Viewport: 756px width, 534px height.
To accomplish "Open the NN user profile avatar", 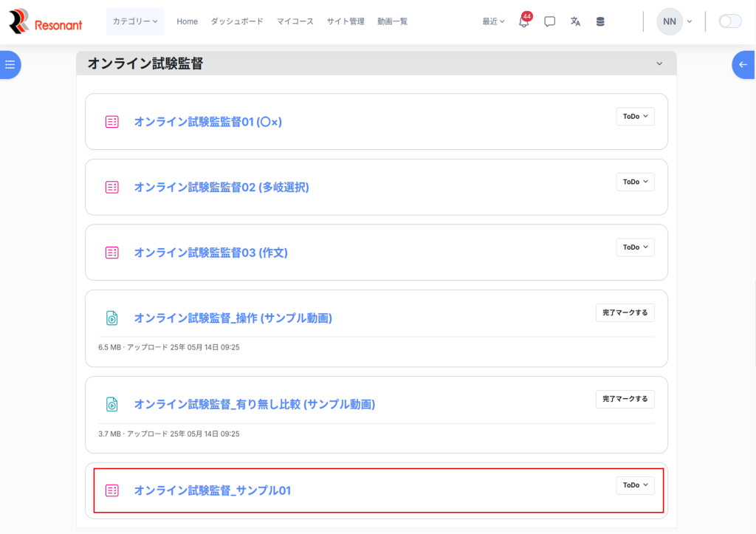I will (670, 22).
